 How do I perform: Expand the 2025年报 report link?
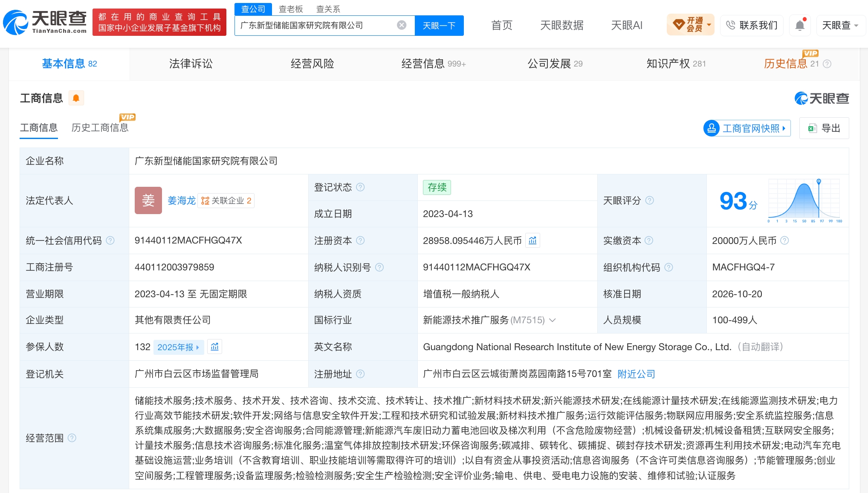178,347
